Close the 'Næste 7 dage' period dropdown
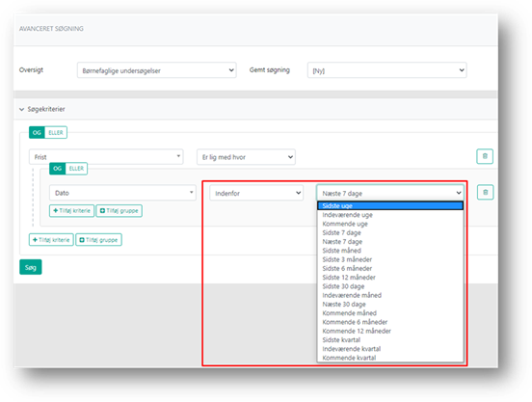The width and height of the screenshot is (532, 402). tap(389, 193)
